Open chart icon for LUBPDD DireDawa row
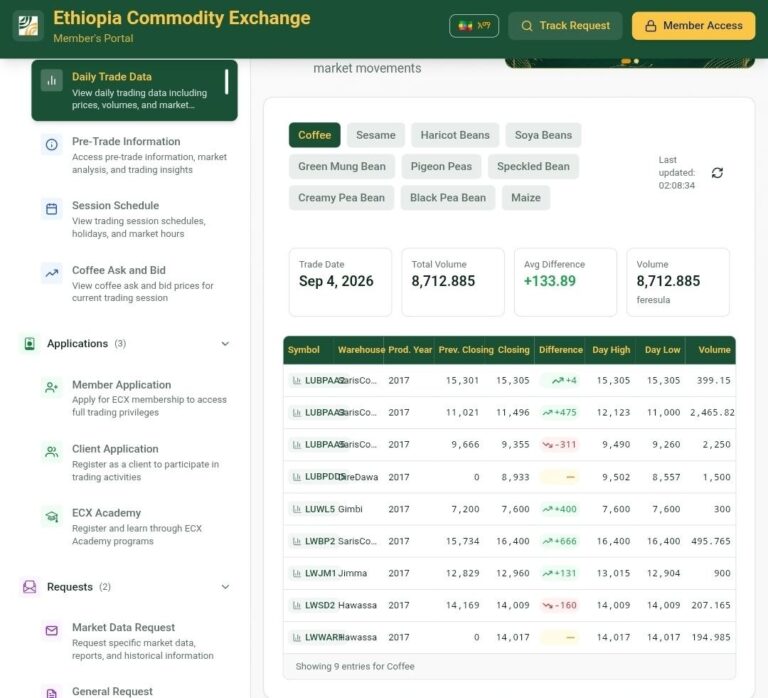This screenshot has width=768, height=698. click(x=297, y=477)
